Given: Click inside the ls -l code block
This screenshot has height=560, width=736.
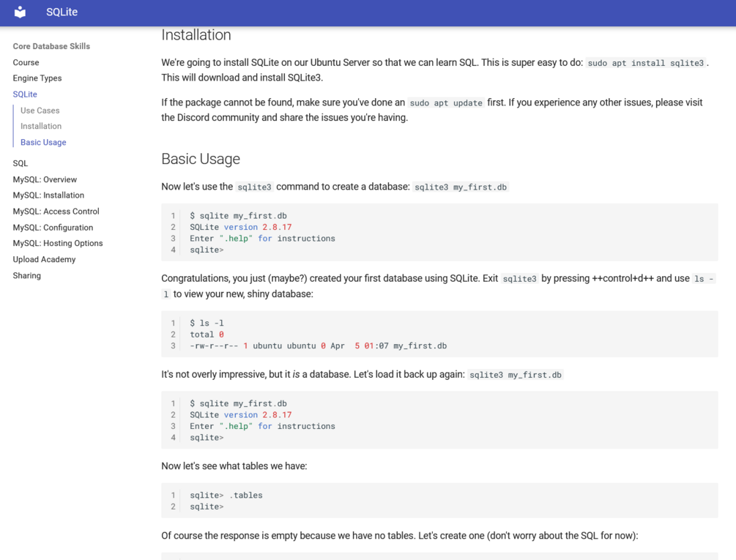Looking at the screenshot, I should [439, 335].
